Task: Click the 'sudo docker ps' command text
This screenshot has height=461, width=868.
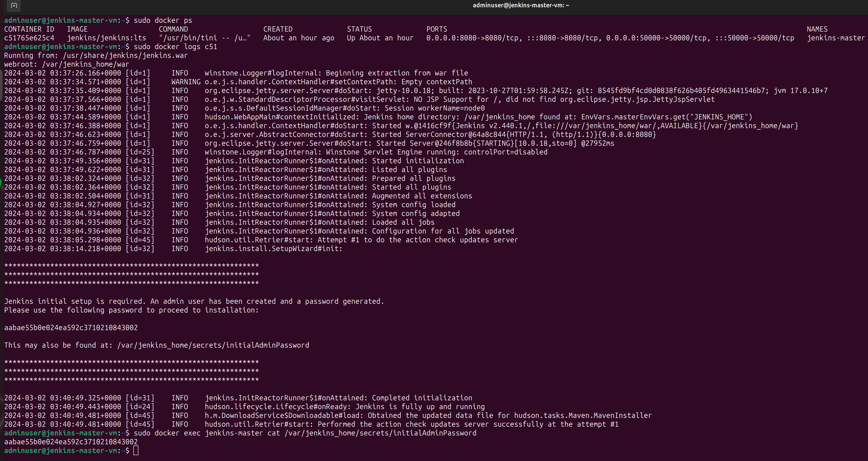Action: [163, 20]
